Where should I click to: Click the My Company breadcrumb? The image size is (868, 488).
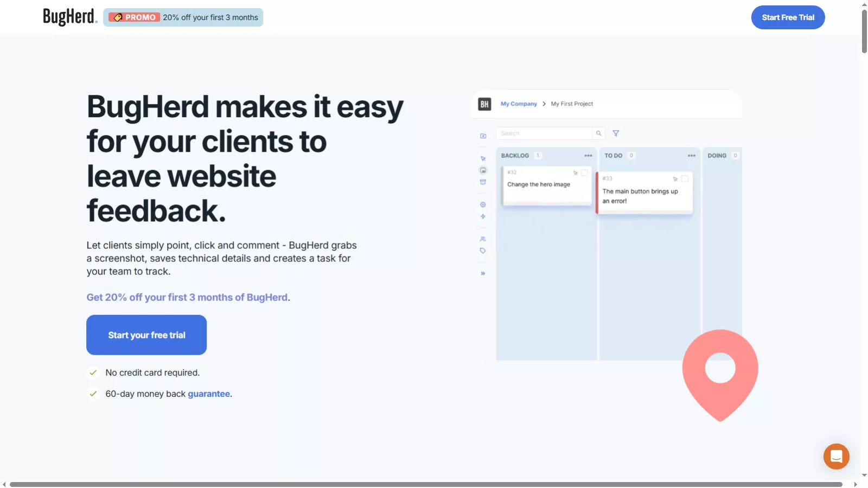(x=519, y=104)
